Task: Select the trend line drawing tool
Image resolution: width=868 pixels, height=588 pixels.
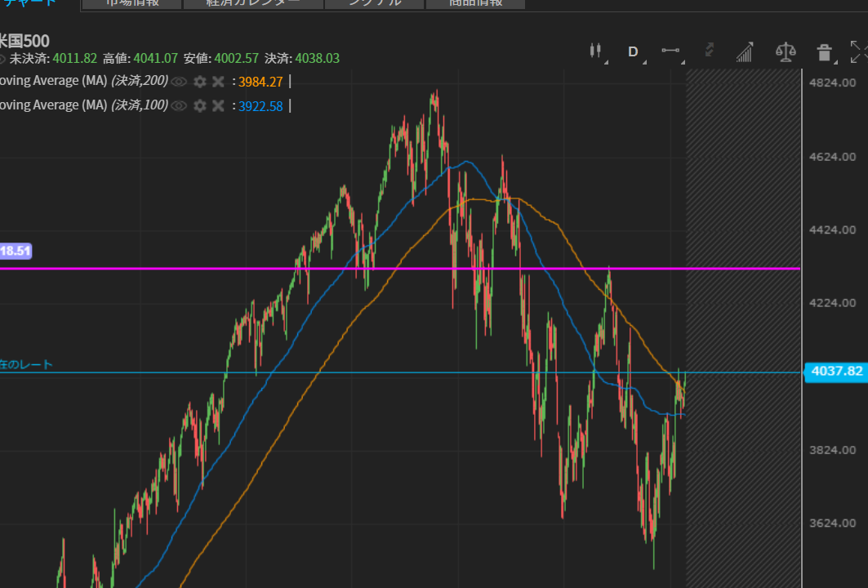Action: click(x=671, y=51)
